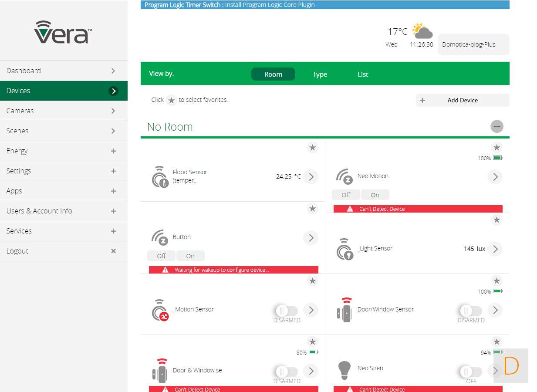The height and width of the screenshot is (392, 537).
Task: Click the _Motion Sensor device icon
Action: click(160, 310)
